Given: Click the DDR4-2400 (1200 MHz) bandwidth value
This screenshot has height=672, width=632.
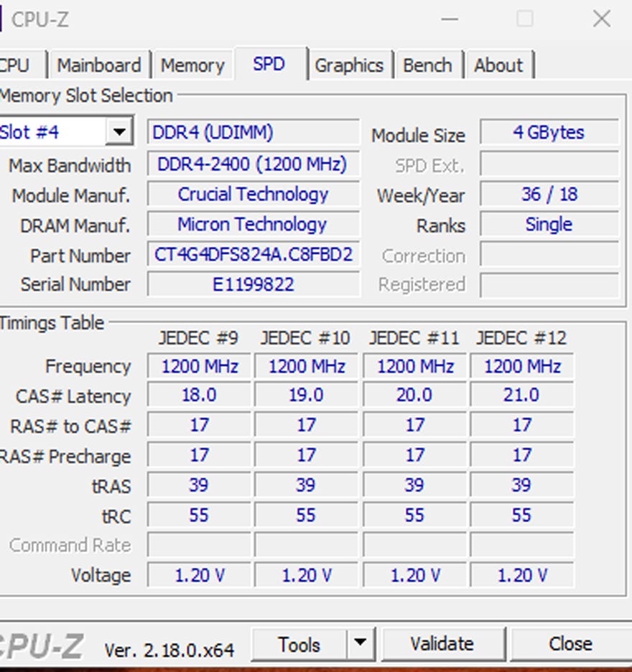Looking at the screenshot, I should tap(254, 164).
